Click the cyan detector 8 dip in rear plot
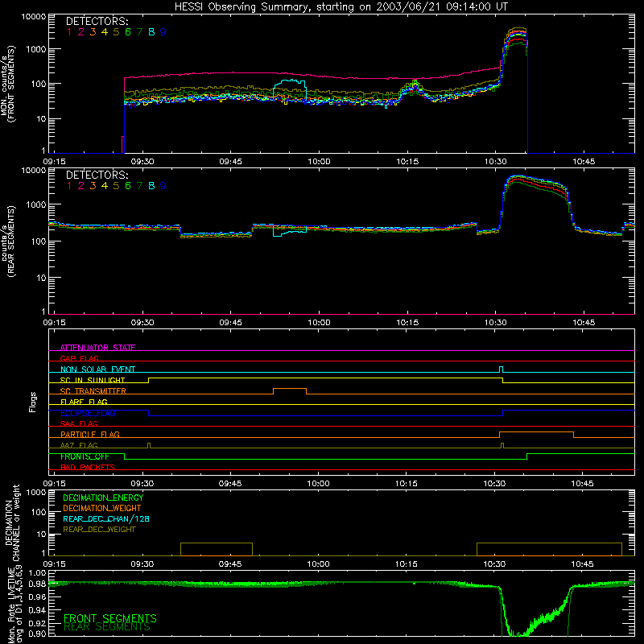Image resolution: width=644 pixels, height=644 pixels. click(x=290, y=232)
